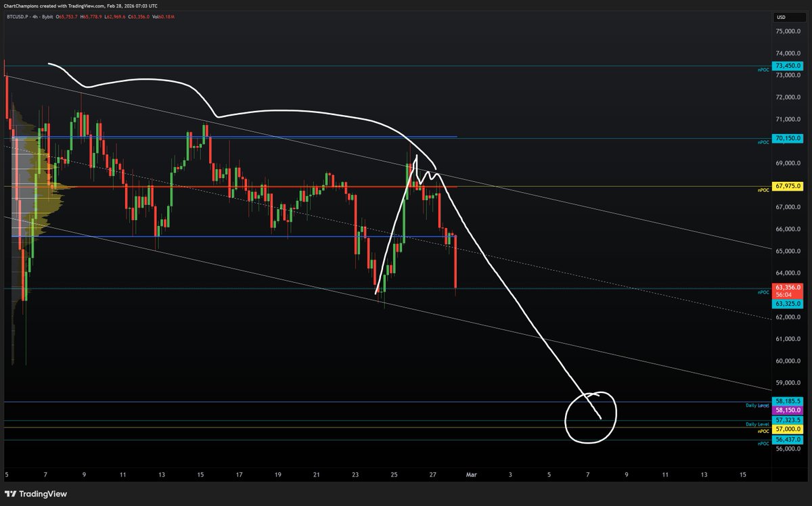The width and height of the screenshot is (812, 506).
Task: Click the 65,000.0 price axis tick
Action: click(x=788, y=251)
